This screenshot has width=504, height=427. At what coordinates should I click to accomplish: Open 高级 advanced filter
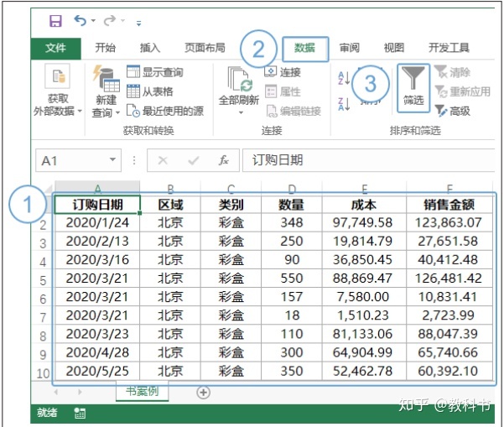452,111
